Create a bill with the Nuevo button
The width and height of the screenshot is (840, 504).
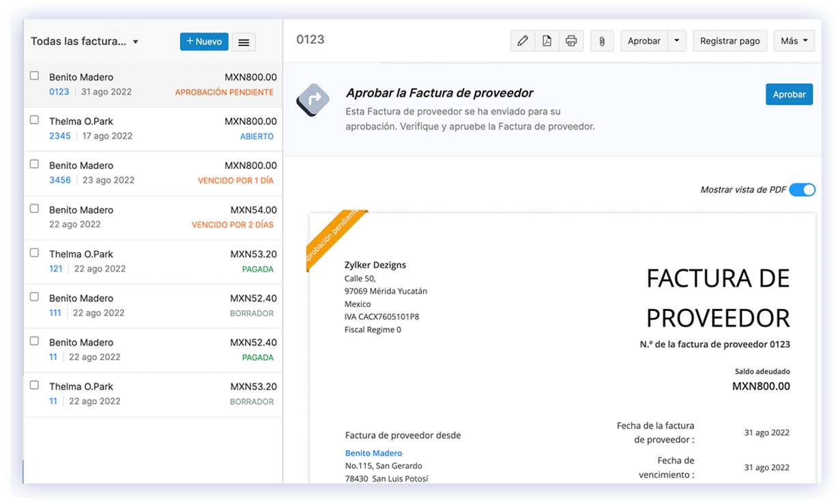203,42
